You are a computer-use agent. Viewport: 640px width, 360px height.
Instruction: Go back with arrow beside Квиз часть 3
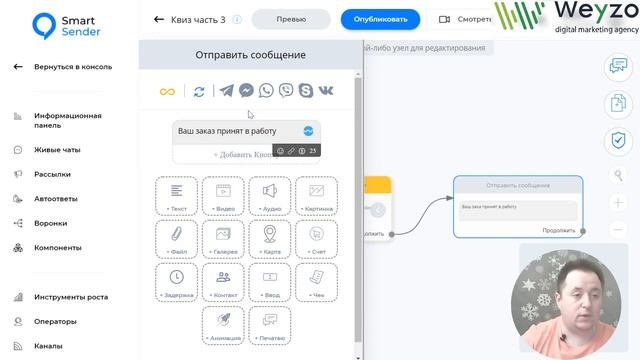click(159, 19)
